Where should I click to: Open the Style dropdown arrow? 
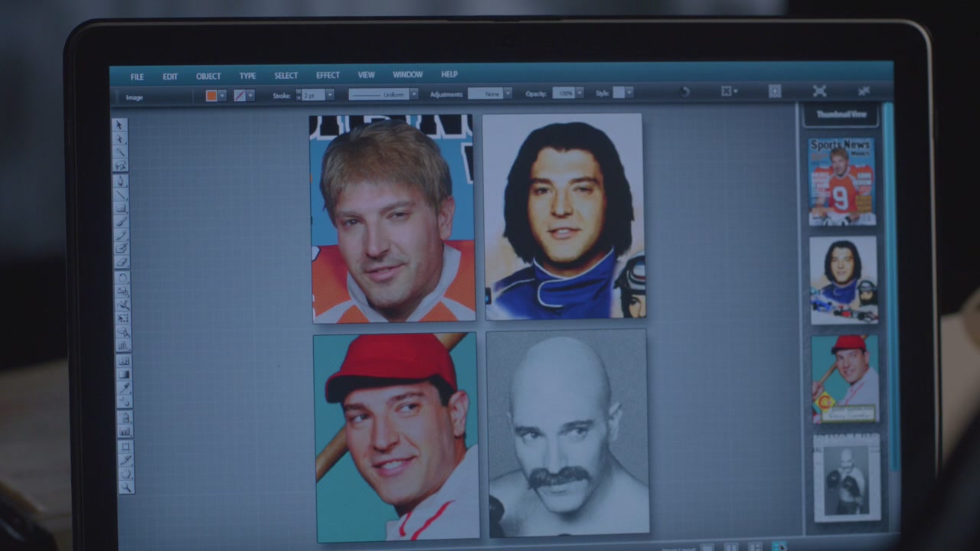tap(629, 93)
